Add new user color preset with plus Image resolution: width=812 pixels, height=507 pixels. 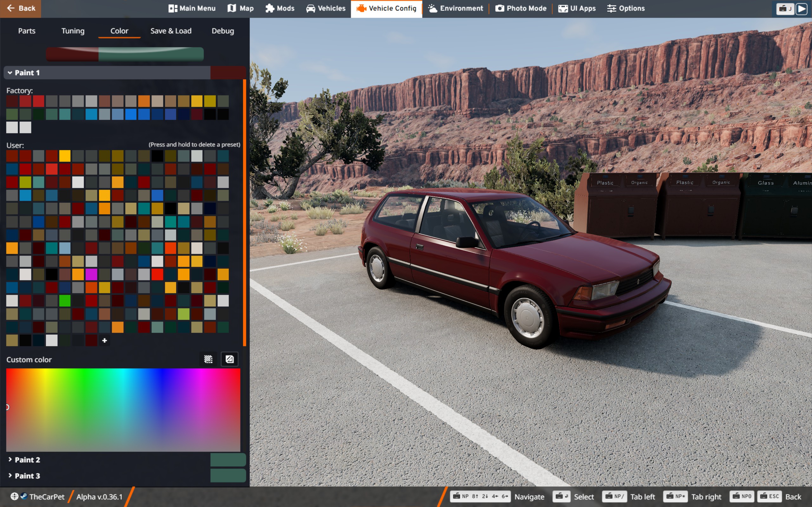(x=104, y=340)
